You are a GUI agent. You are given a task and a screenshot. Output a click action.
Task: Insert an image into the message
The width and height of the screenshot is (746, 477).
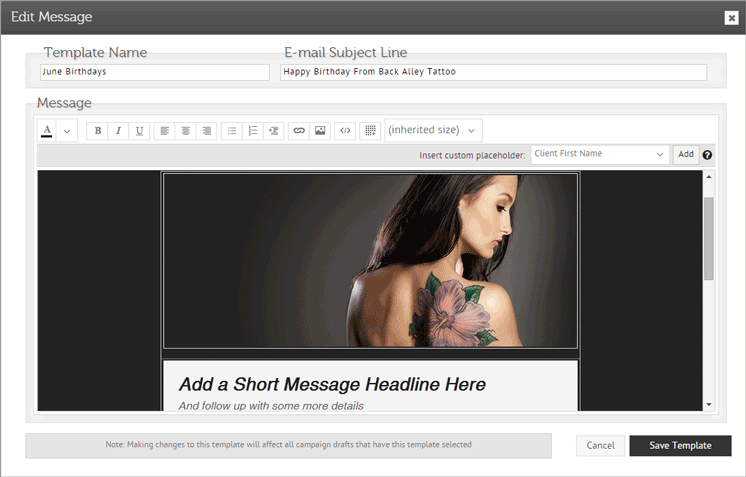319,131
